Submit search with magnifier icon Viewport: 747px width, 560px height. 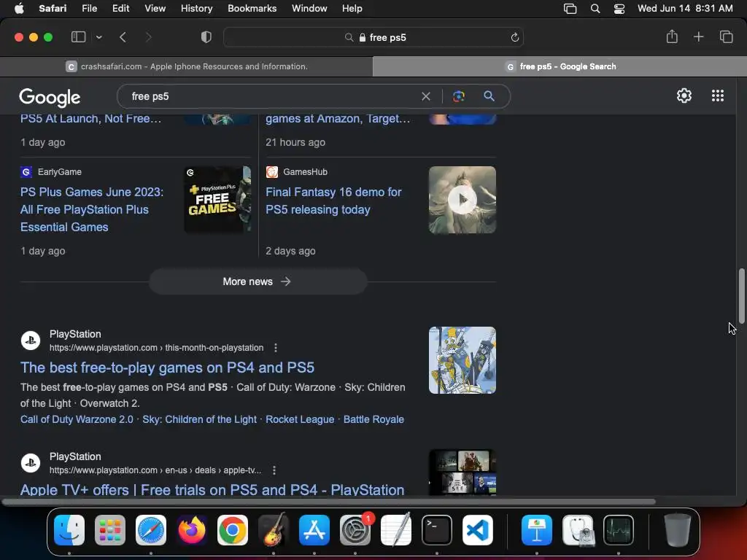click(489, 96)
